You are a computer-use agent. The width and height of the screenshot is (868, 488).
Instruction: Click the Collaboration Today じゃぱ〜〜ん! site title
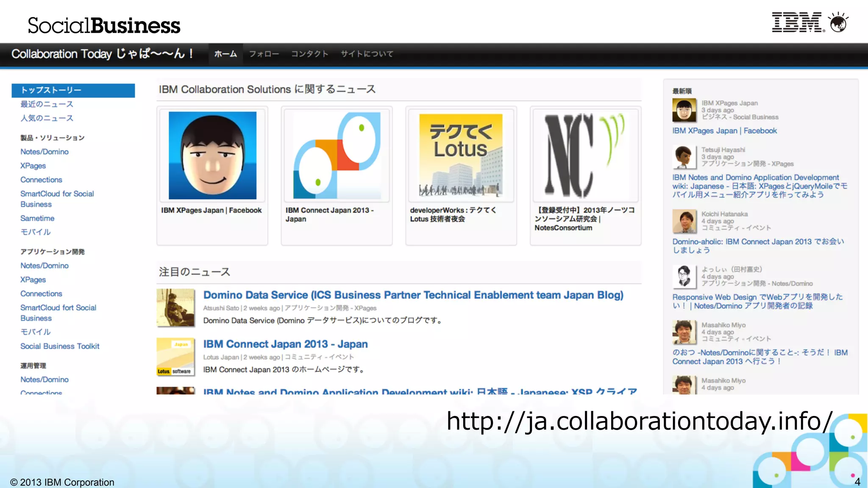(x=103, y=53)
